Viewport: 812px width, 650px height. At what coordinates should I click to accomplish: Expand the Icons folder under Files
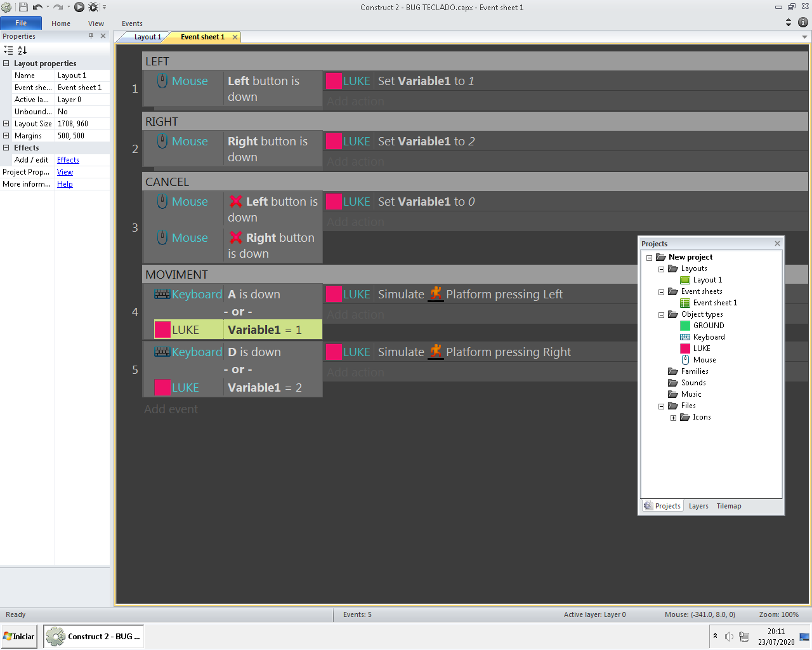pyautogui.click(x=673, y=418)
